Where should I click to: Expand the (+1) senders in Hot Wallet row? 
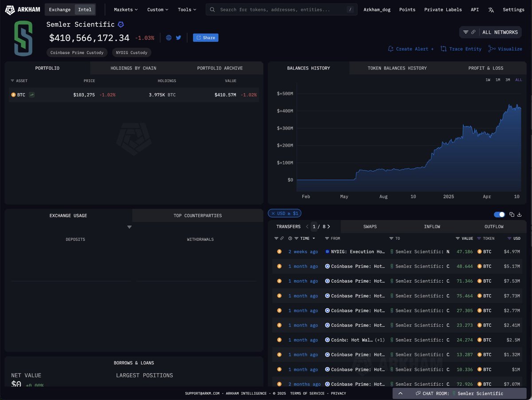point(379,340)
